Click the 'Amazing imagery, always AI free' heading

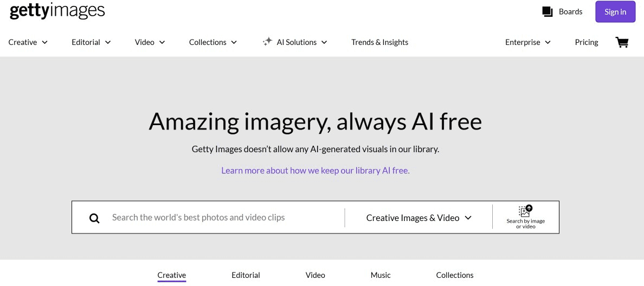pyautogui.click(x=315, y=121)
